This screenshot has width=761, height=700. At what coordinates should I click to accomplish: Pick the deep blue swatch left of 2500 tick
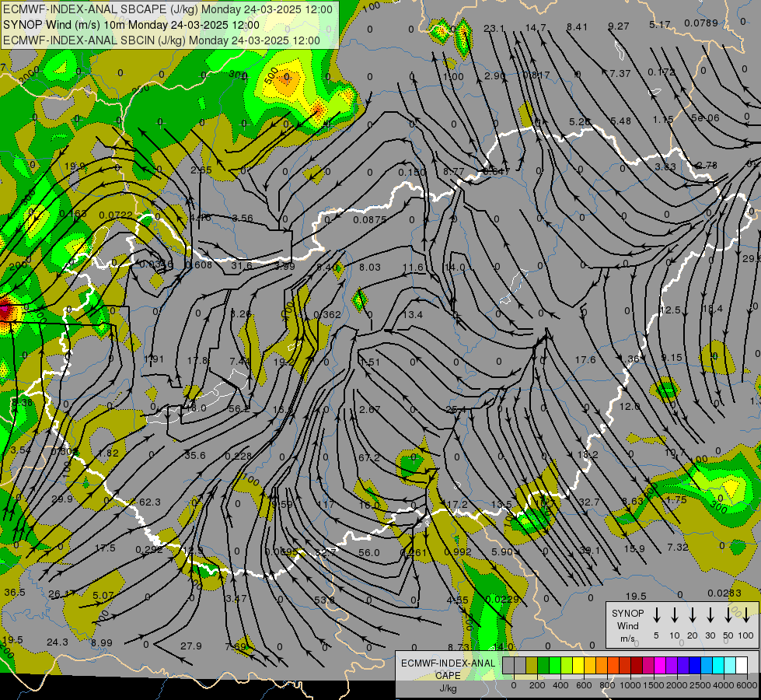[x=694, y=666]
